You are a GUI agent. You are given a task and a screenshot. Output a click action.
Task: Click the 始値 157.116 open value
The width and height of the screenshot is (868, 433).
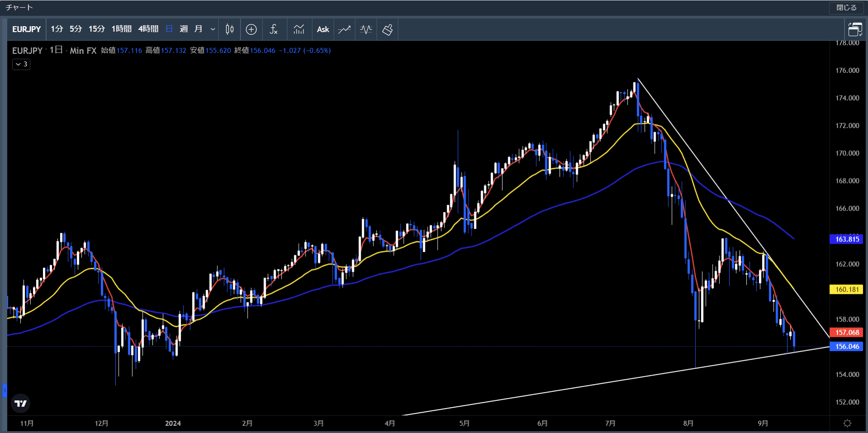[x=121, y=51]
